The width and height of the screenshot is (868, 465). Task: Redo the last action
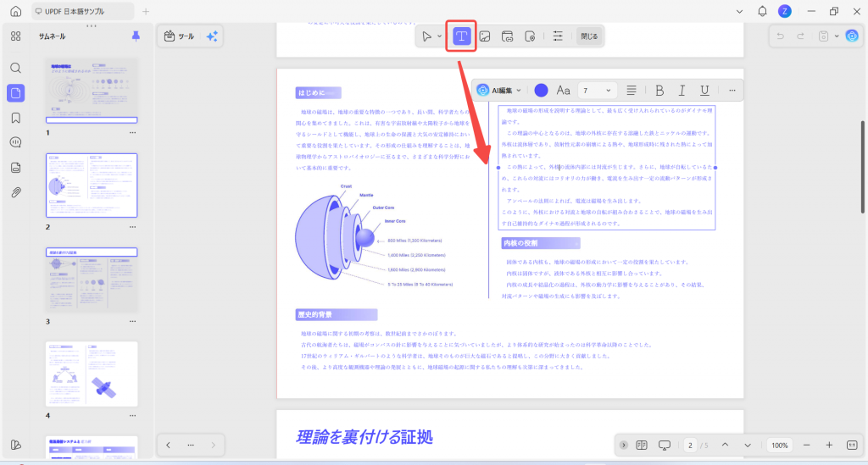(x=800, y=36)
